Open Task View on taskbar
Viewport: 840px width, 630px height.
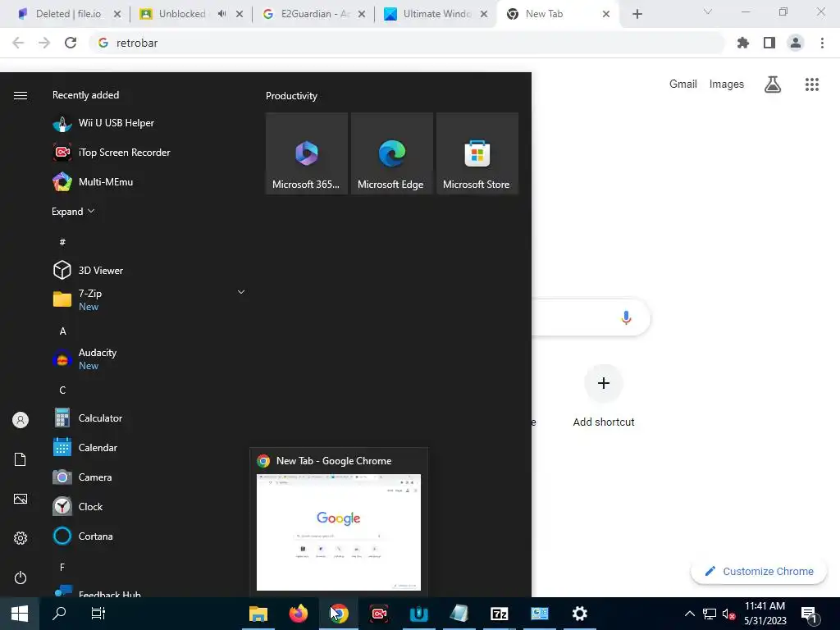click(98, 614)
